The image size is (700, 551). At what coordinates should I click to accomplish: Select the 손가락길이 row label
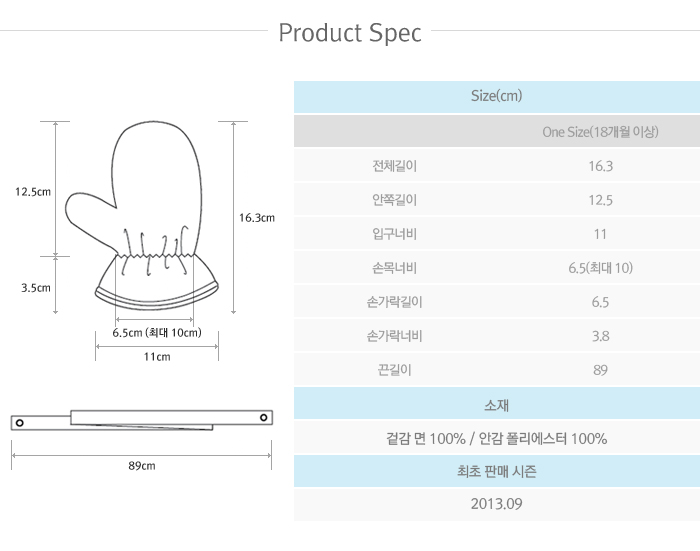393,302
